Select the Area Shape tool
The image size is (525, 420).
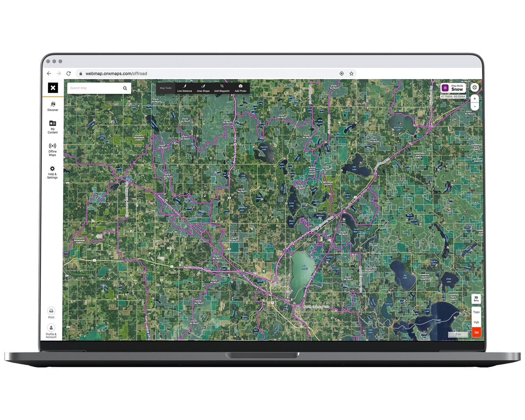pyautogui.click(x=203, y=88)
